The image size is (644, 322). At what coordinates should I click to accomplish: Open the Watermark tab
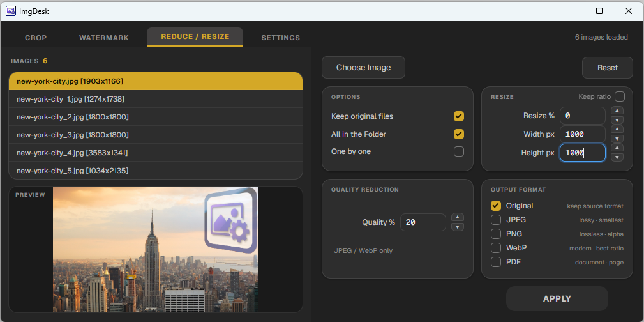(x=104, y=38)
